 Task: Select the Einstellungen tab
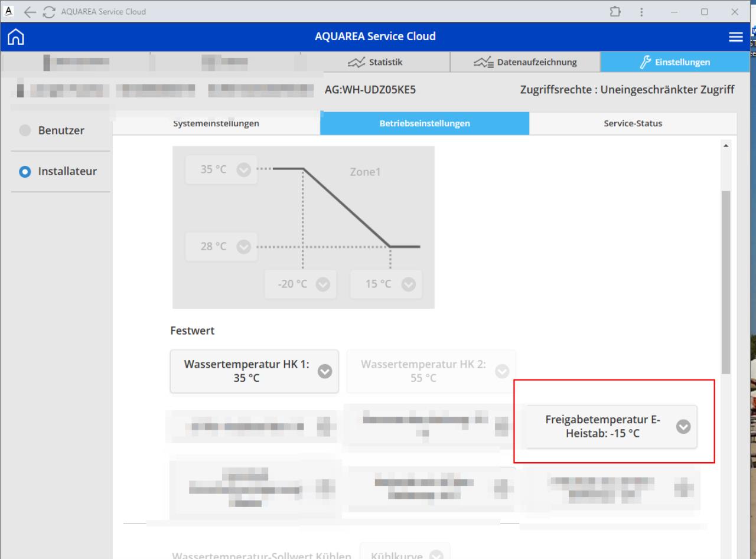675,62
